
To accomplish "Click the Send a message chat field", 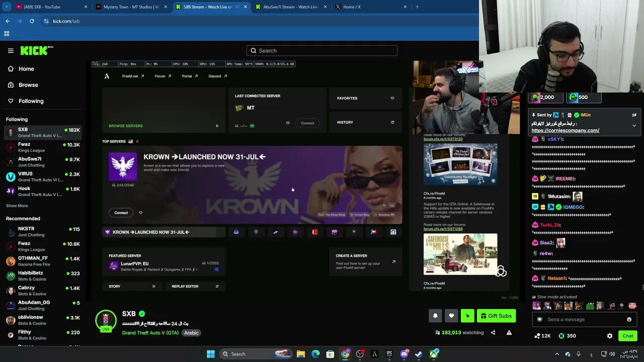I will [x=583, y=319].
